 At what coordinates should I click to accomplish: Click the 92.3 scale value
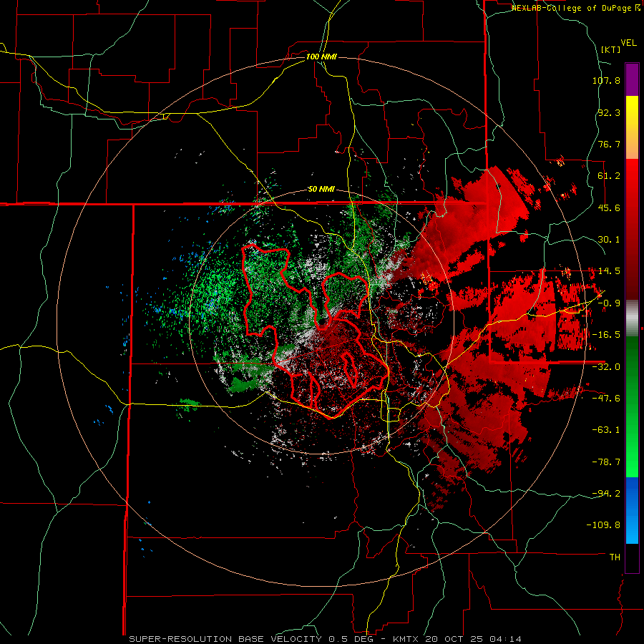point(609,112)
